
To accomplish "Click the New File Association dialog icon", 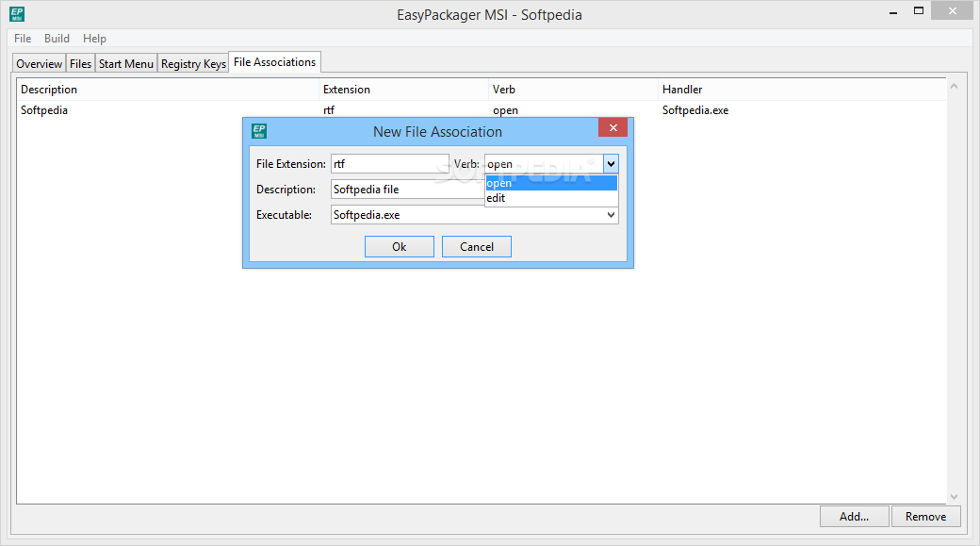I will click(259, 131).
